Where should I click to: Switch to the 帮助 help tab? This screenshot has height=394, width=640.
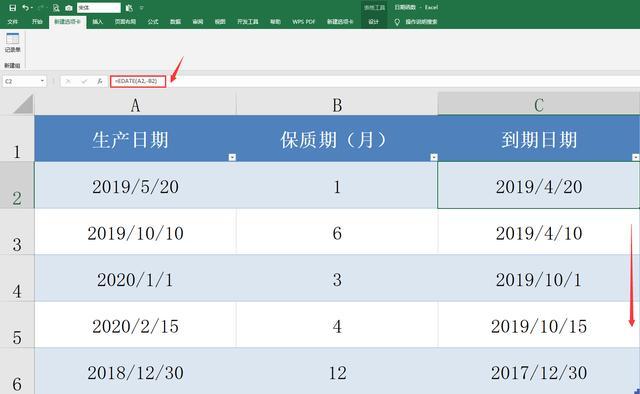click(x=275, y=22)
